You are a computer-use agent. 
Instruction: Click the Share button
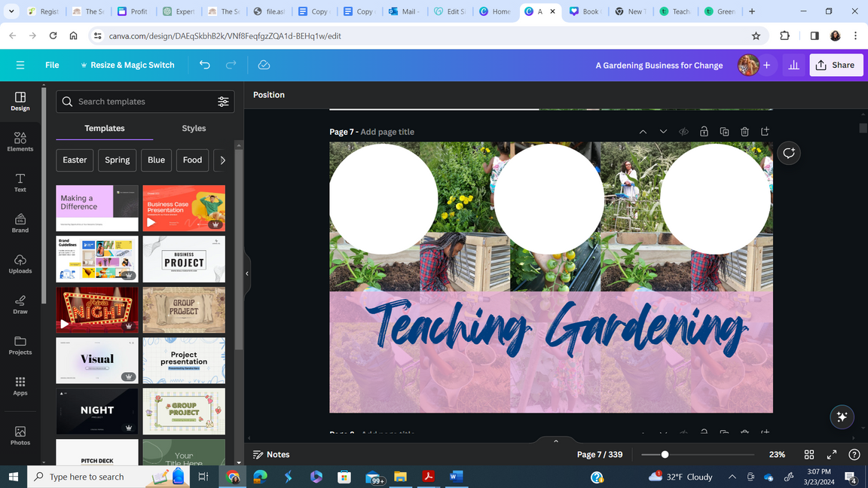pos(836,65)
